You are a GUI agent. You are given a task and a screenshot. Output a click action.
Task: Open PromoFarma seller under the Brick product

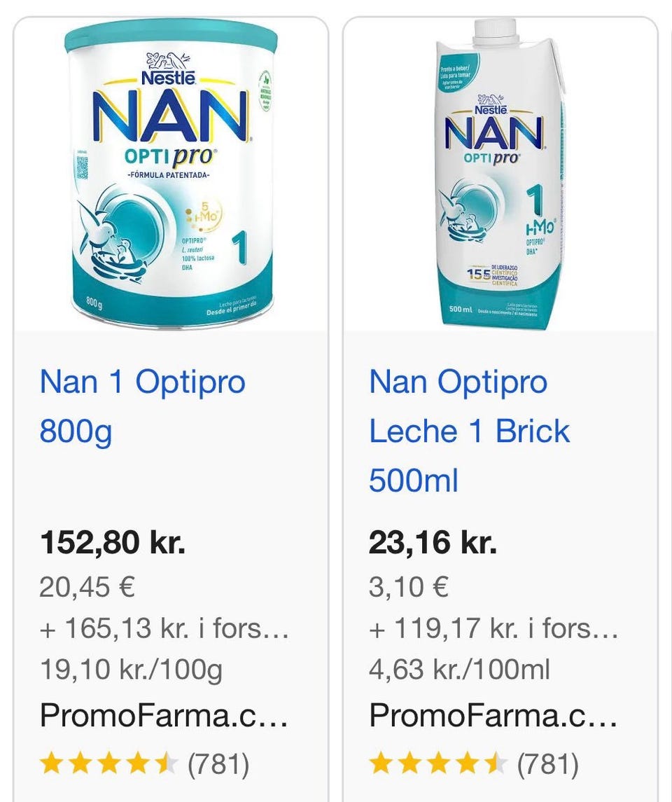[493, 715]
